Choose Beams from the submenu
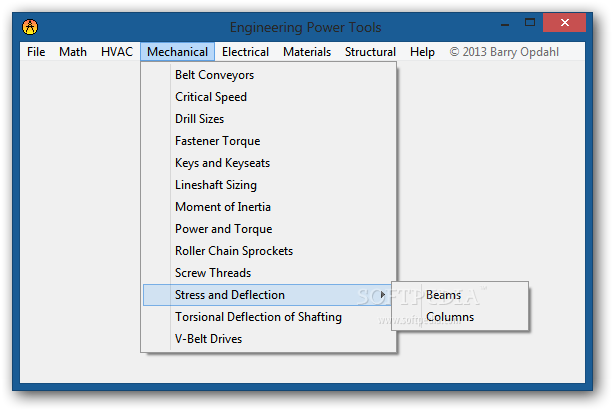Viewport: 613px width, 411px height. click(460, 295)
